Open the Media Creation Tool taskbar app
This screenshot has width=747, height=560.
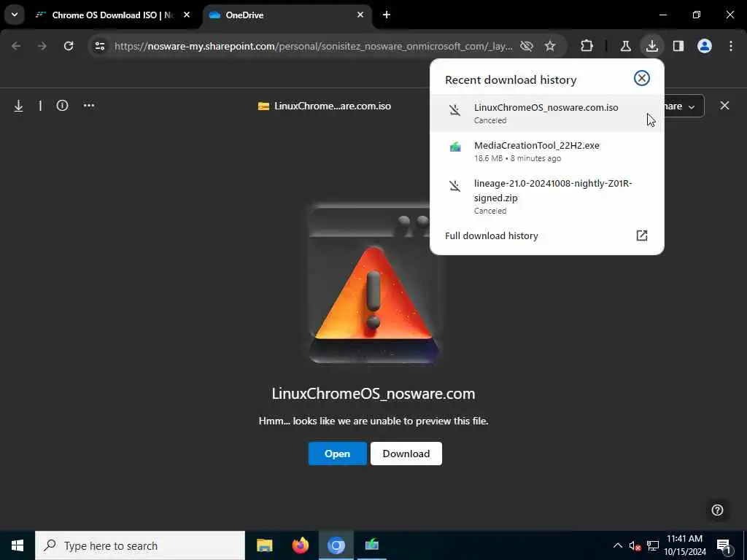point(372,545)
